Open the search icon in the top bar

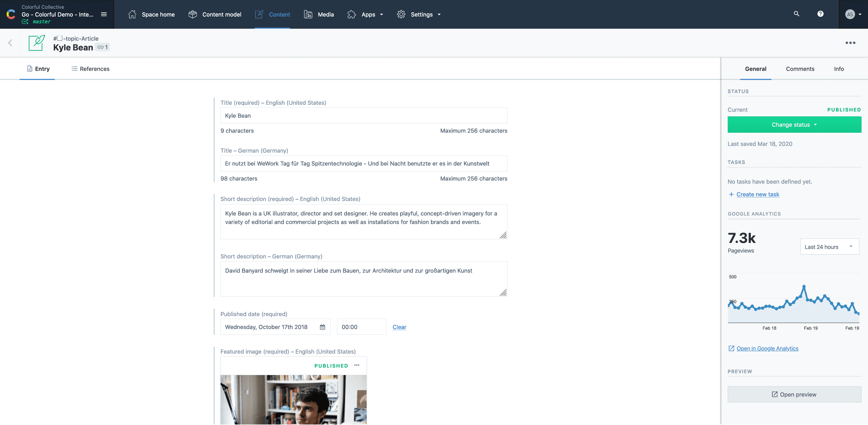(796, 14)
